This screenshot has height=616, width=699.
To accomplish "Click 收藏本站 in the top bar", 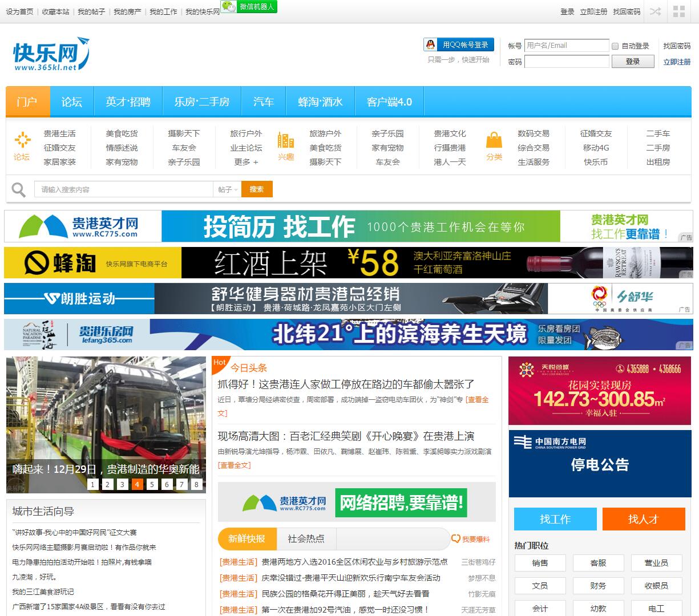I will pos(55,11).
